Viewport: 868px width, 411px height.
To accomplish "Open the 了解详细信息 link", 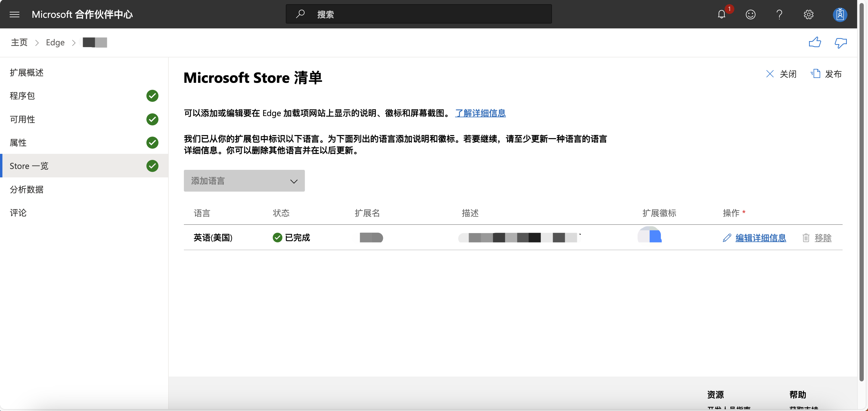I will point(480,113).
